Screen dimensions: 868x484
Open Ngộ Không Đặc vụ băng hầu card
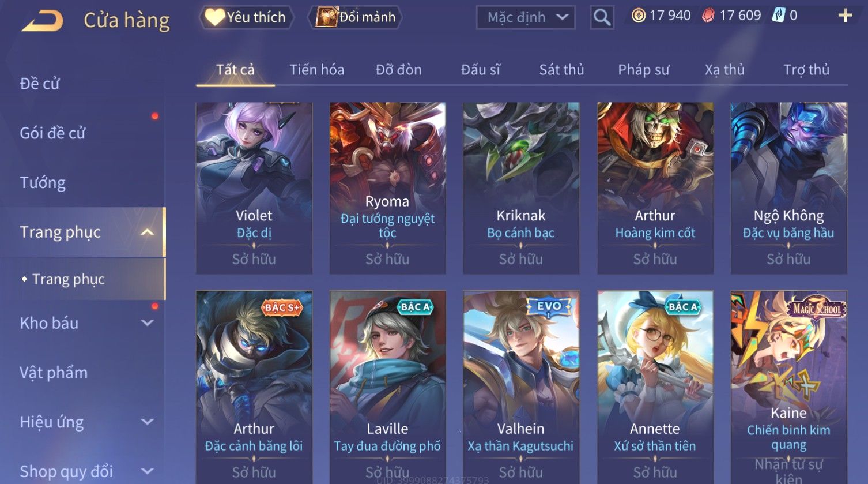(x=788, y=188)
